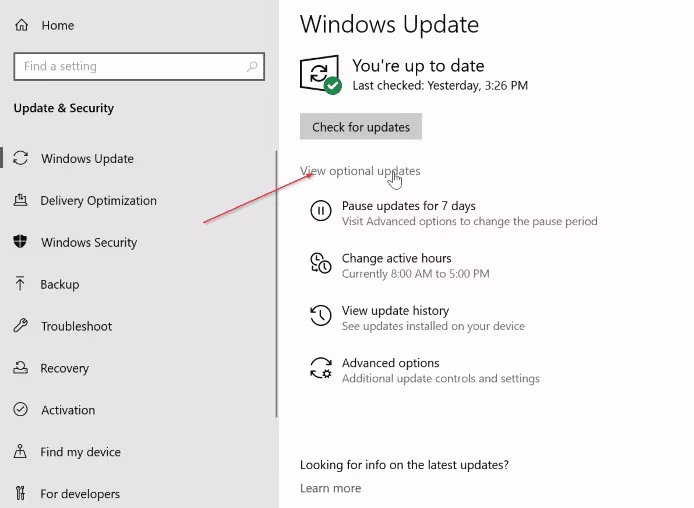The image size is (694, 508).
Task: Focus the Find a setting search field
Action: click(139, 66)
